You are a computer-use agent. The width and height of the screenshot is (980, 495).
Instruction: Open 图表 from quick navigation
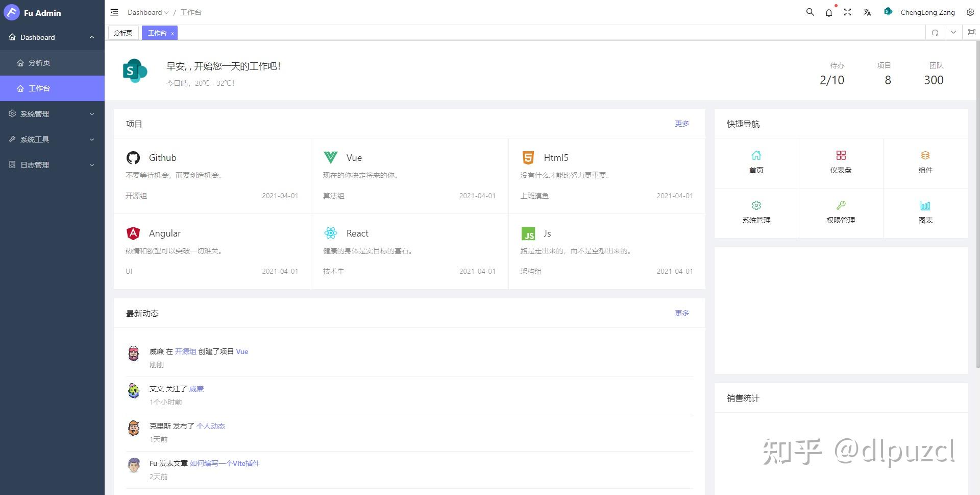tap(925, 213)
